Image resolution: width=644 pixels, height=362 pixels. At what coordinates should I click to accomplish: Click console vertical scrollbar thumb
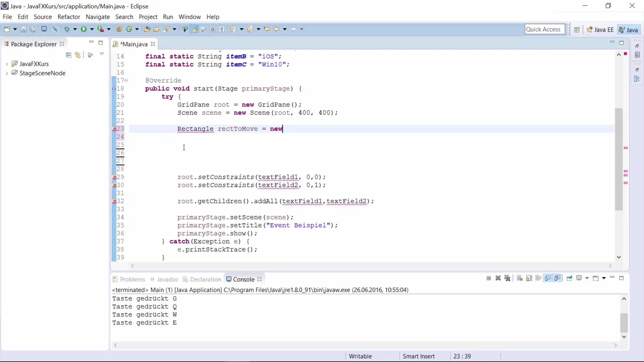click(x=624, y=323)
